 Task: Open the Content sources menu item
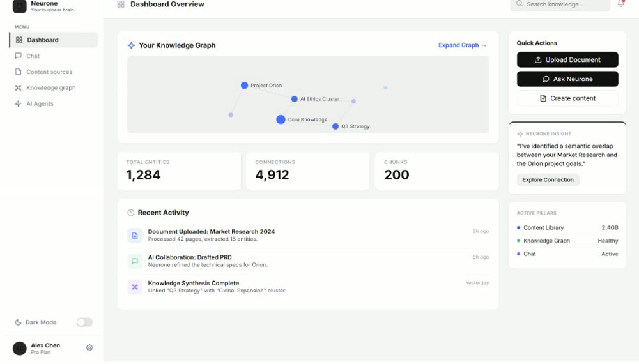54,72
